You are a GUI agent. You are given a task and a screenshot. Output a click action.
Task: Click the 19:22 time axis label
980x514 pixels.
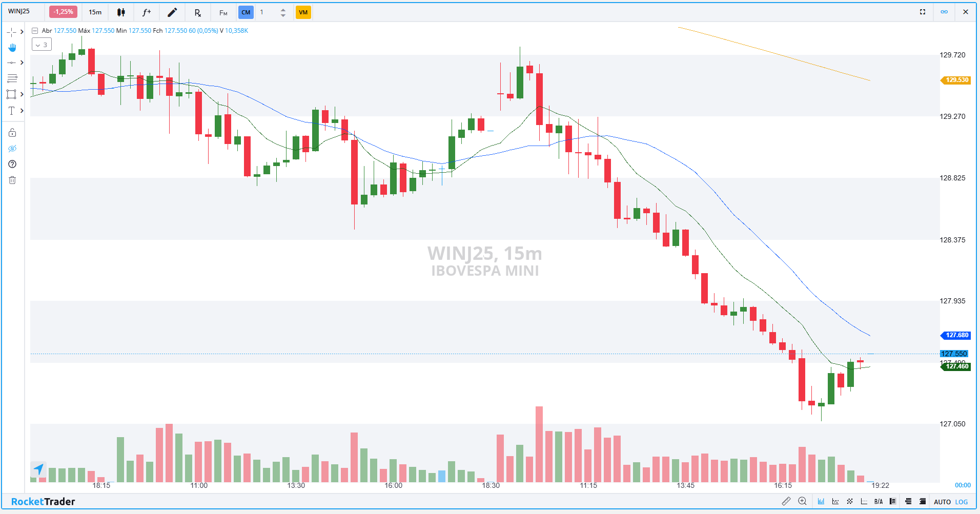[881, 485]
